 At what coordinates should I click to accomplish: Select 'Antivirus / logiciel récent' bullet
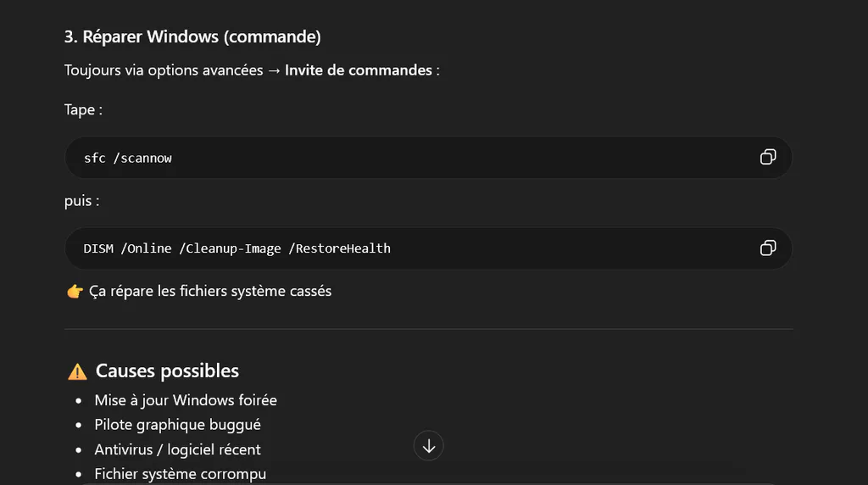click(177, 449)
